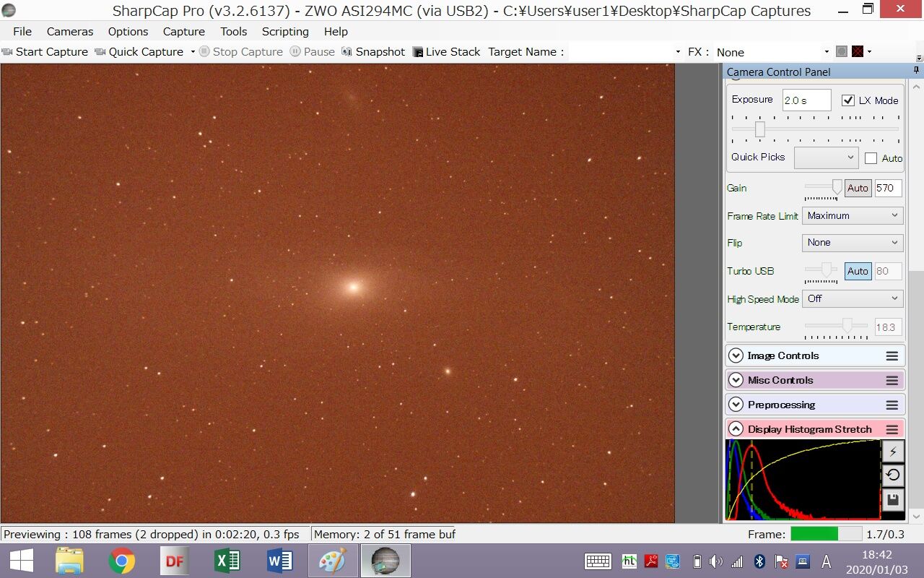The height and width of the screenshot is (578, 924).
Task: Click the histogram stretch reset icon
Action: (x=893, y=475)
